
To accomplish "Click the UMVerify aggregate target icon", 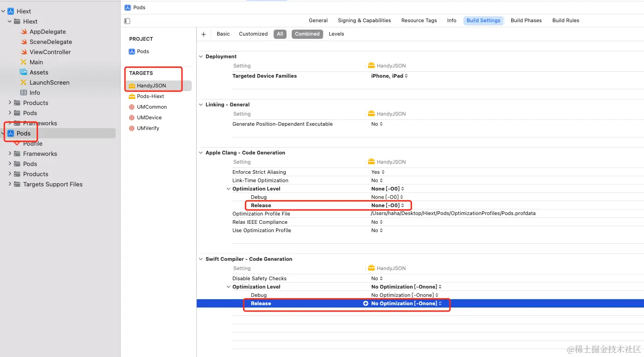I will click(x=132, y=128).
